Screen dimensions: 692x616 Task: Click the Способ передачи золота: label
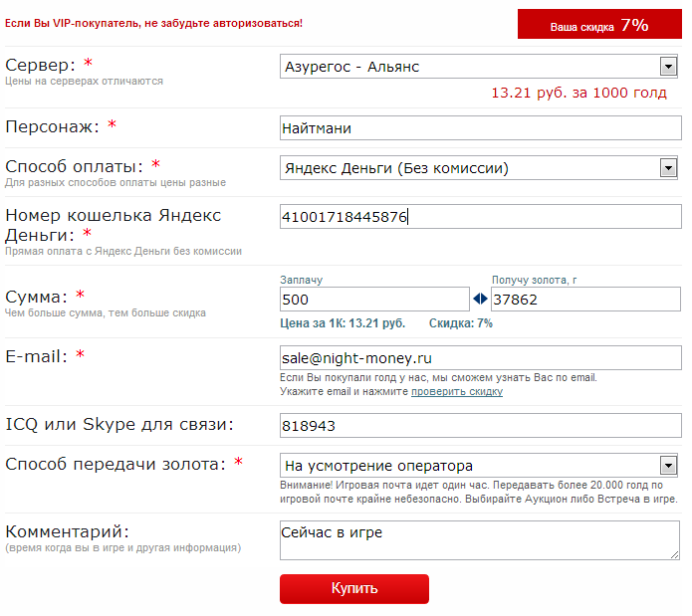tap(115, 464)
